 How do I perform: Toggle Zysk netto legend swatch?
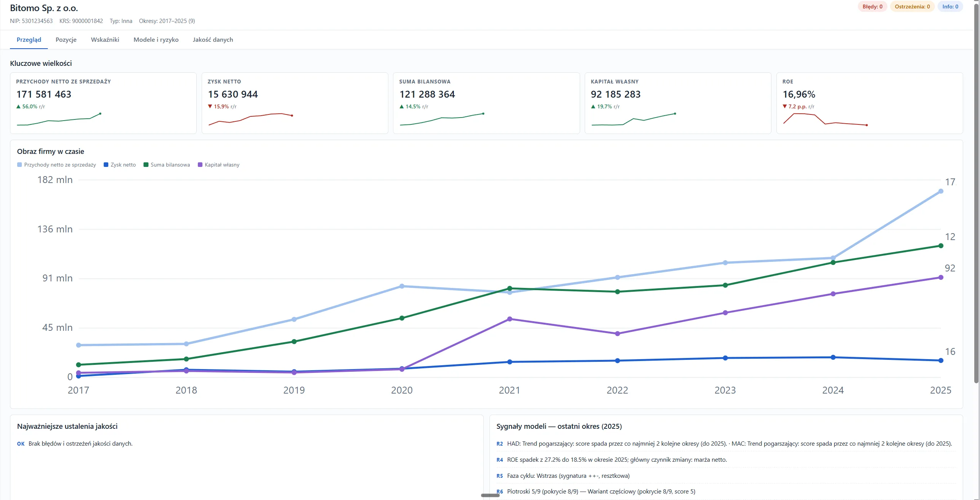pyautogui.click(x=106, y=165)
